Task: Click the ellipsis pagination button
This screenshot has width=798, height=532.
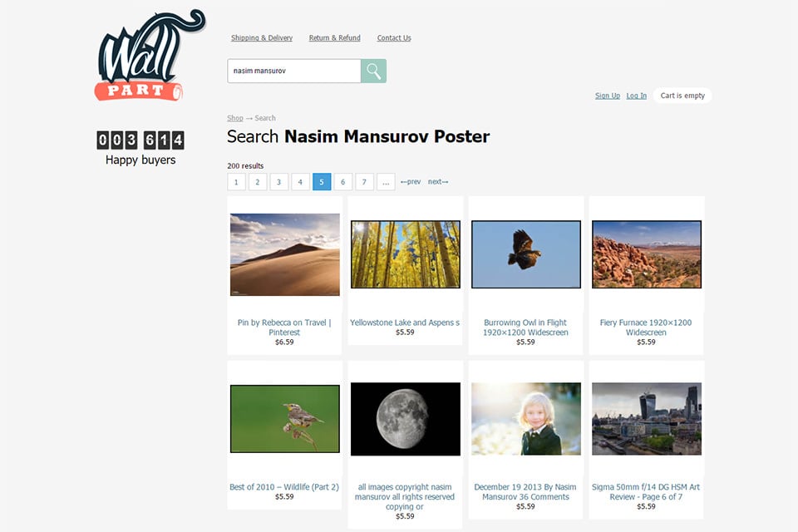Action: click(x=386, y=182)
